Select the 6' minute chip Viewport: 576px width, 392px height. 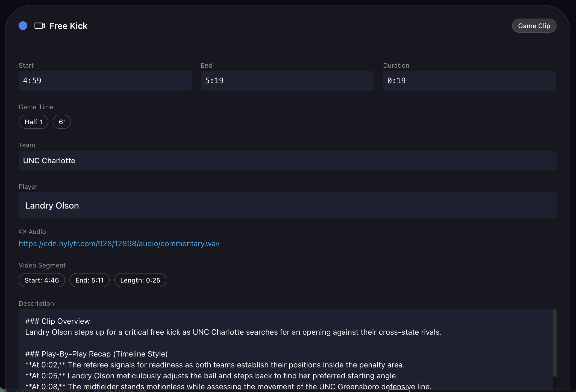click(x=62, y=122)
